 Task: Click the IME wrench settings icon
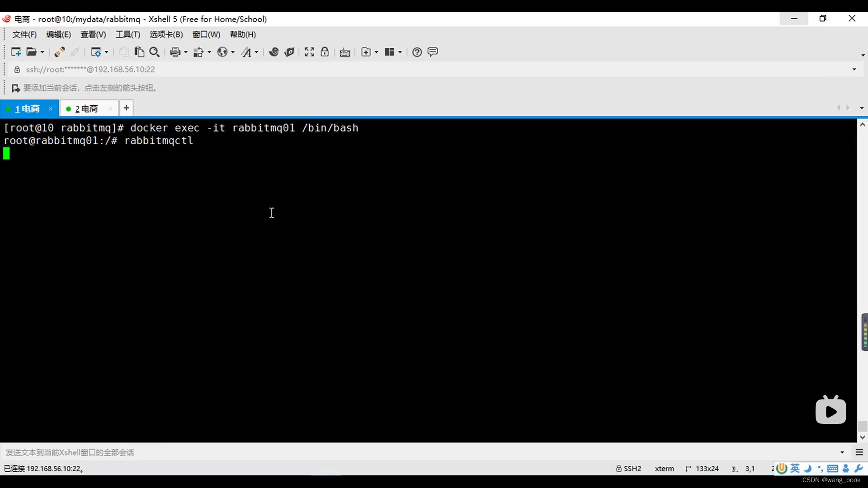click(859, 469)
